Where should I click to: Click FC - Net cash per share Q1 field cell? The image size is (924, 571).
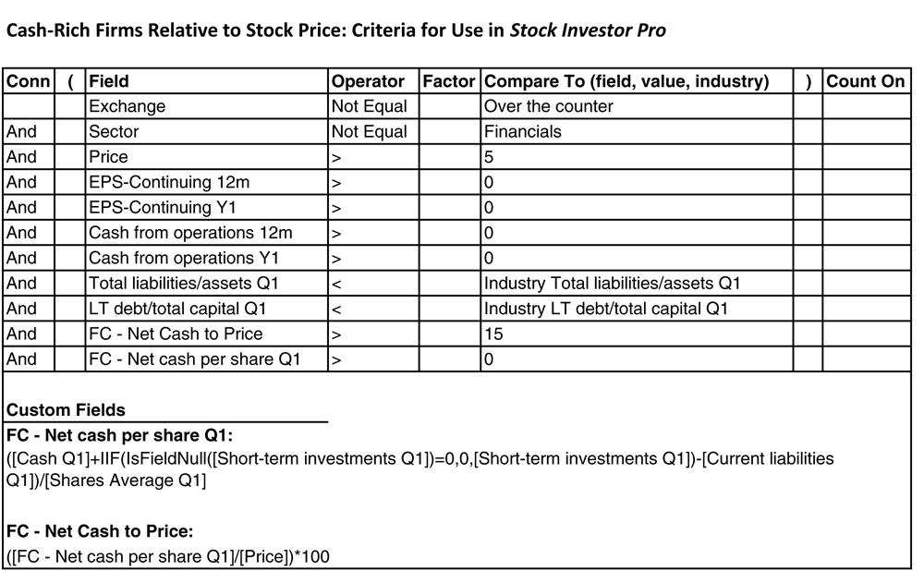[x=206, y=358]
